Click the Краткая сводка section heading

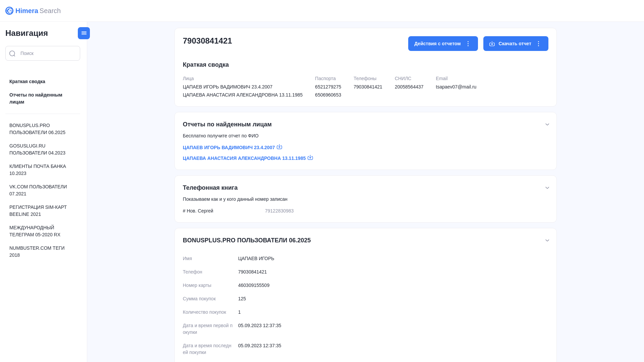[x=206, y=65]
